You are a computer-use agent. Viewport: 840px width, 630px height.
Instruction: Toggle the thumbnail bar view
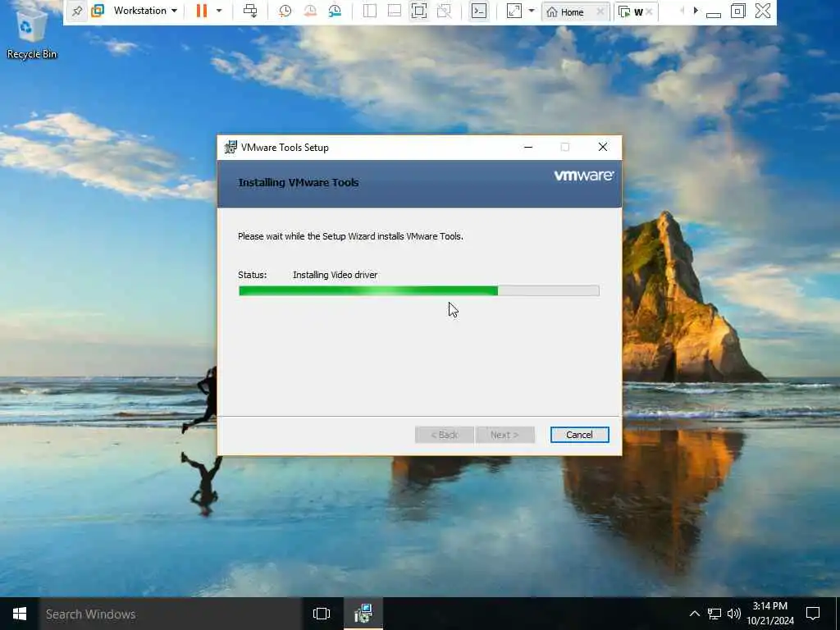pyautogui.click(x=395, y=11)
